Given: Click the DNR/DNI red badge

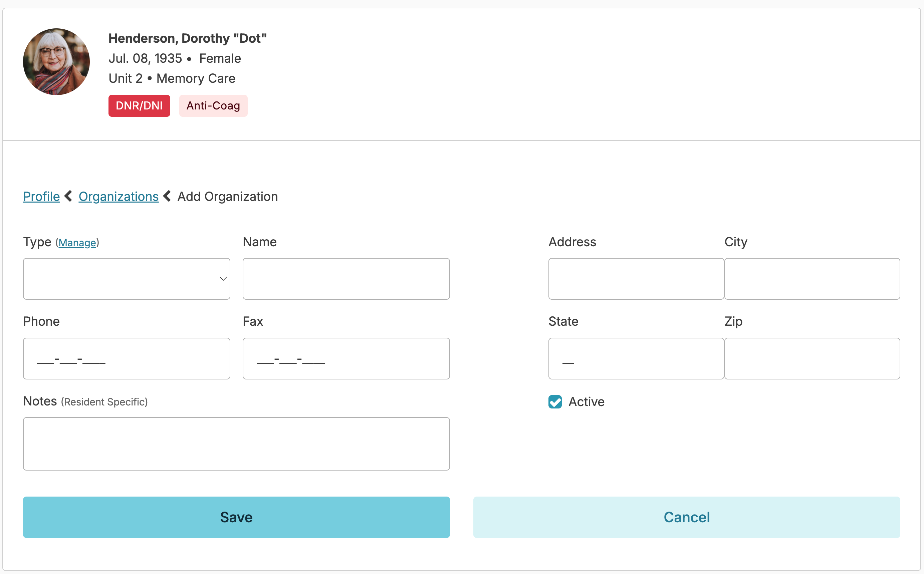Looking at the screenshot, I should pyautogui.click(x=139, y=105).
